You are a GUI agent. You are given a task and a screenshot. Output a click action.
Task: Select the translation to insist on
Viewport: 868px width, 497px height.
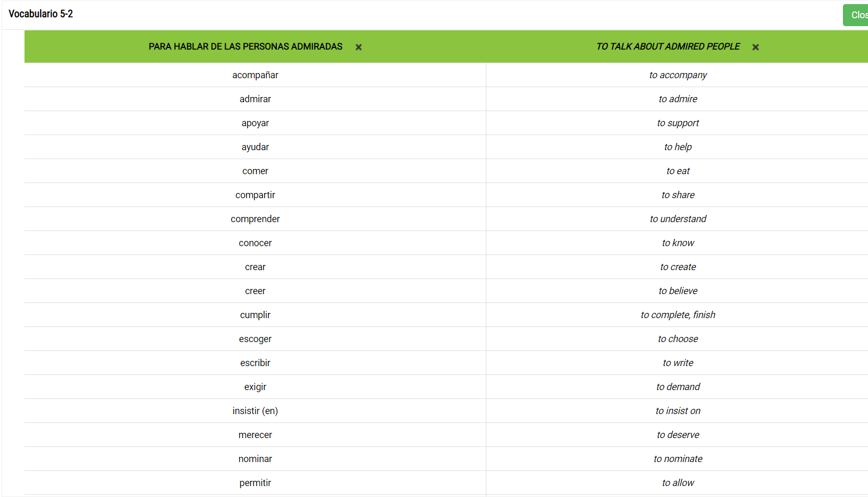coord(678,411)
